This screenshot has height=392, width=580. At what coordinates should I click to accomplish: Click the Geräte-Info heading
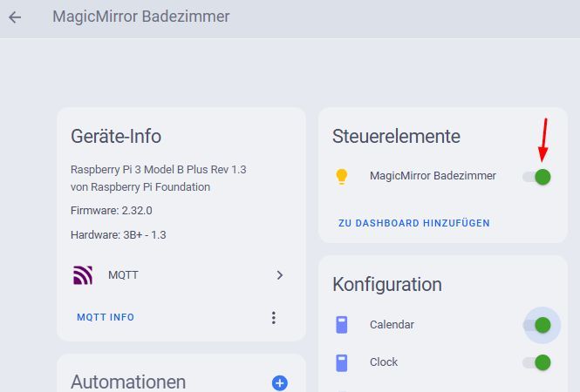pos(116,136)
